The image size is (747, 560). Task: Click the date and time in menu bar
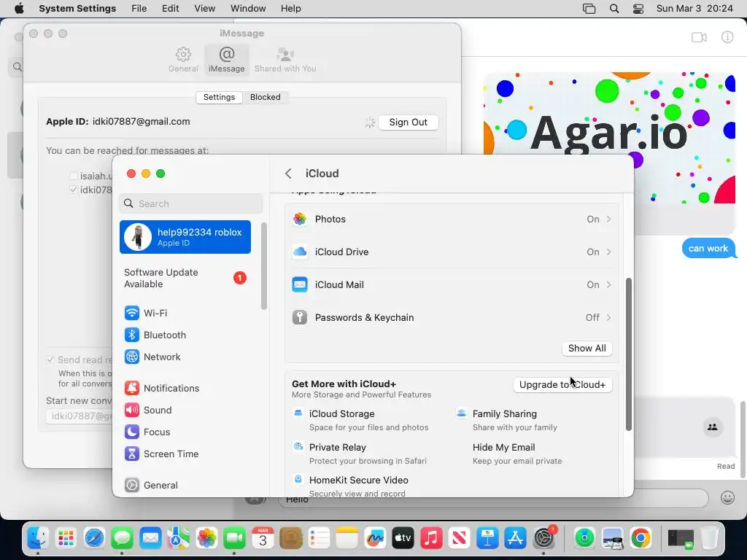[x=694, y=9]
